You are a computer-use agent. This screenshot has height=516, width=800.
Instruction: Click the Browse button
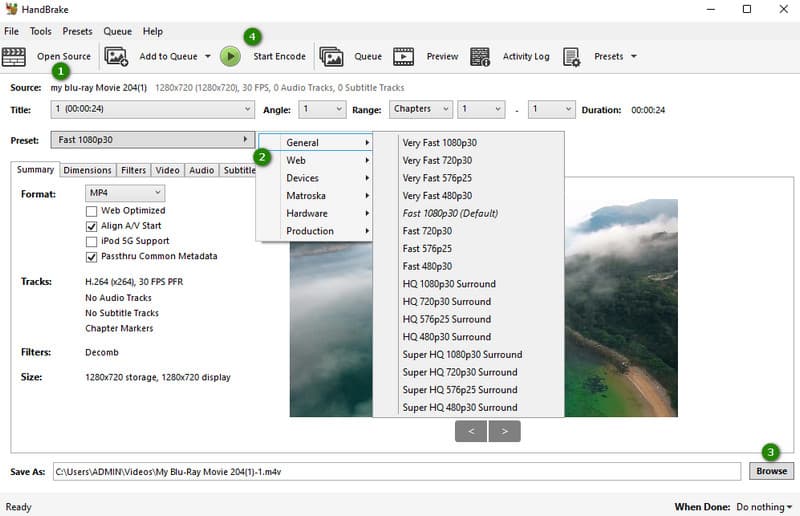pyautogui.click(x=771, y=471)
